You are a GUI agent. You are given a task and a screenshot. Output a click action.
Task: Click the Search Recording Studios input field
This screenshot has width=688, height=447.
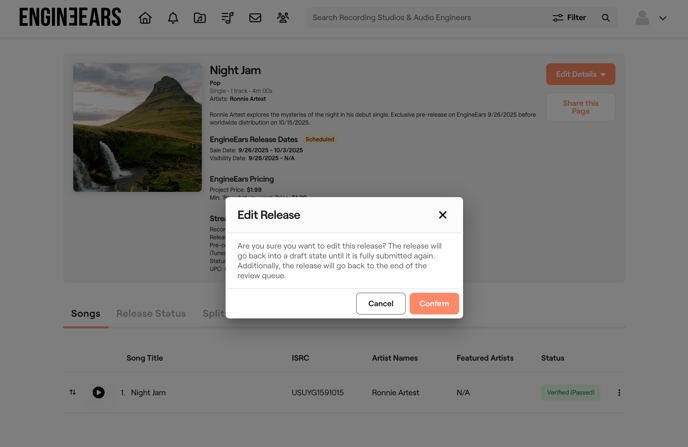tap(425, 18)
